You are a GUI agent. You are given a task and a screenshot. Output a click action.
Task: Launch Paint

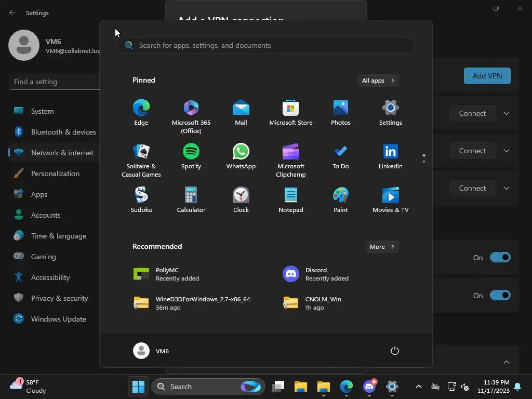coord(341,200)
